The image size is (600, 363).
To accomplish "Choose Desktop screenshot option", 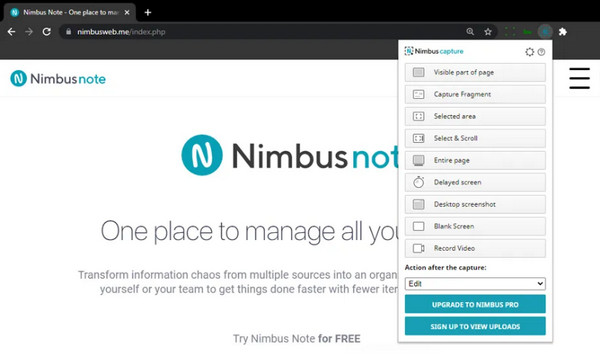I will [475, 204].
